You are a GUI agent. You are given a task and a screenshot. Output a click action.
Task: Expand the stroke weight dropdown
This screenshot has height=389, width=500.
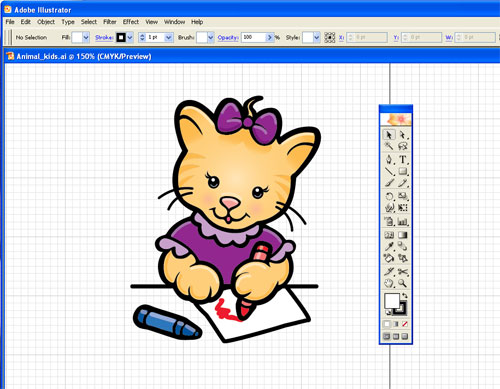169,37
